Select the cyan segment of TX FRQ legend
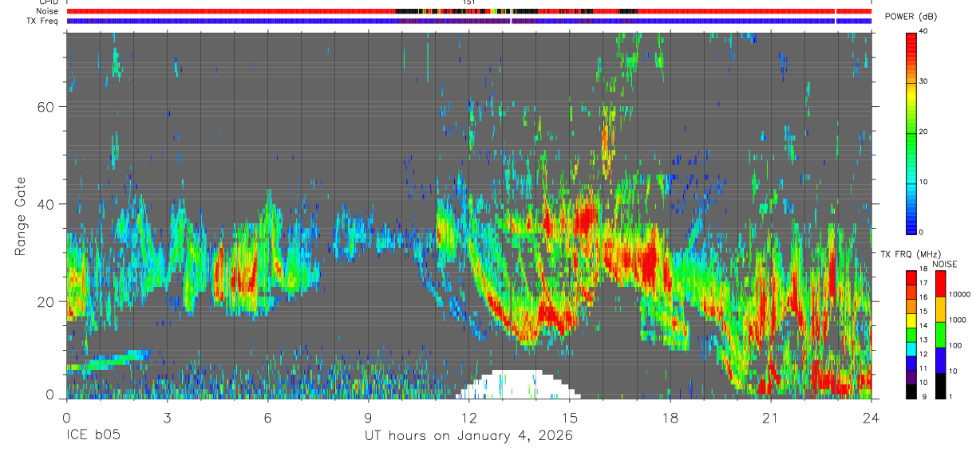 pos(911,349)
